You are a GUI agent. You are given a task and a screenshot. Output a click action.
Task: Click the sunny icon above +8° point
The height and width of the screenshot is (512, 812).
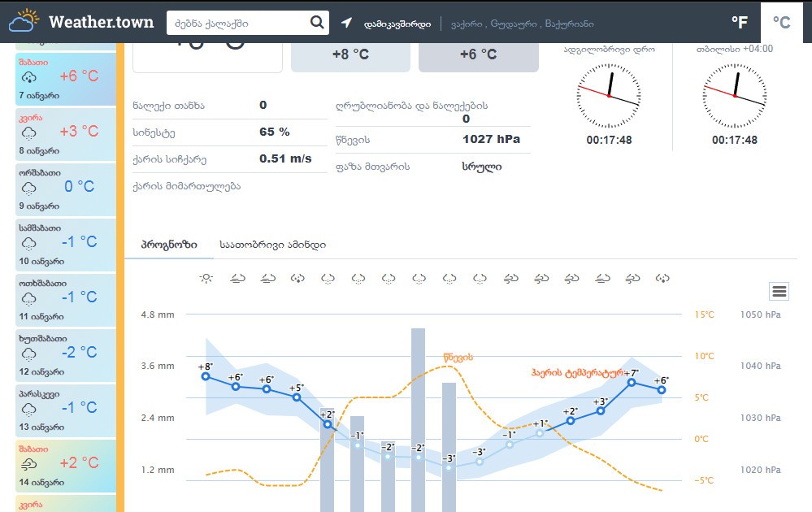206,279
